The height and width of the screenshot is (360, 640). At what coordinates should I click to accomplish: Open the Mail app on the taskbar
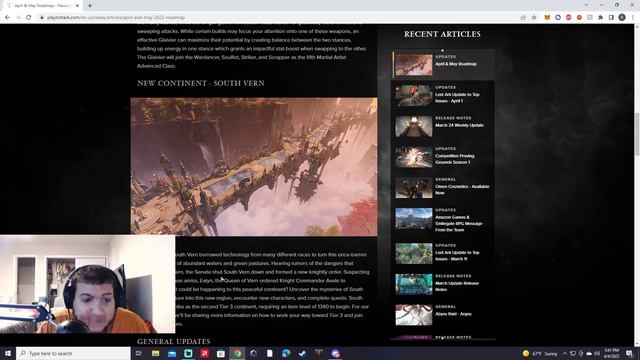[172, 353]
